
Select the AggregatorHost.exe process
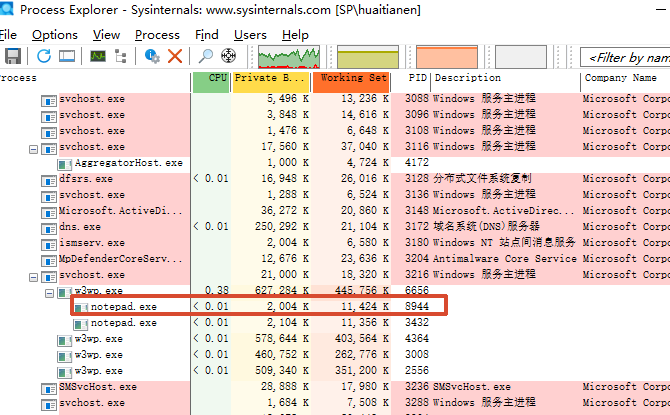pyautogui.click(x=129, y=163)
